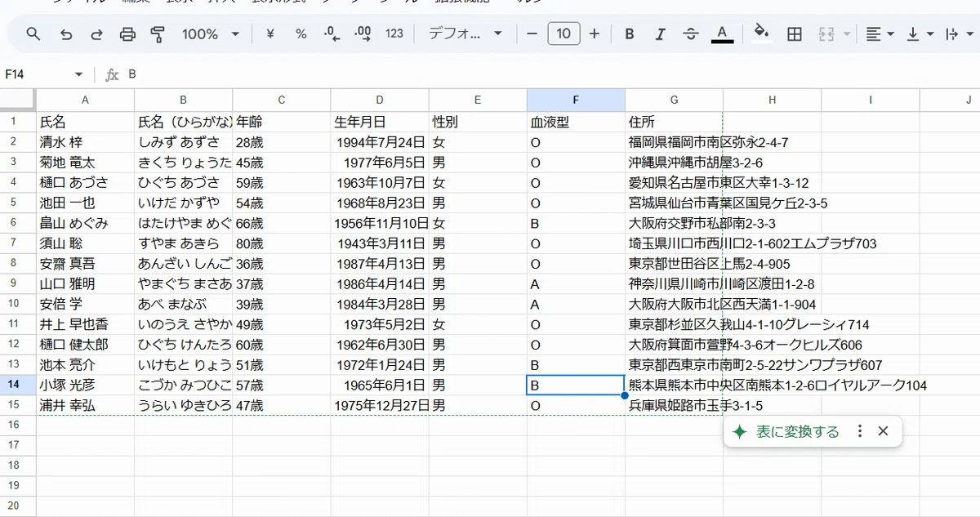980x517 pixels.
Task: Open the search menus magnifier icon
Action: 33,34
